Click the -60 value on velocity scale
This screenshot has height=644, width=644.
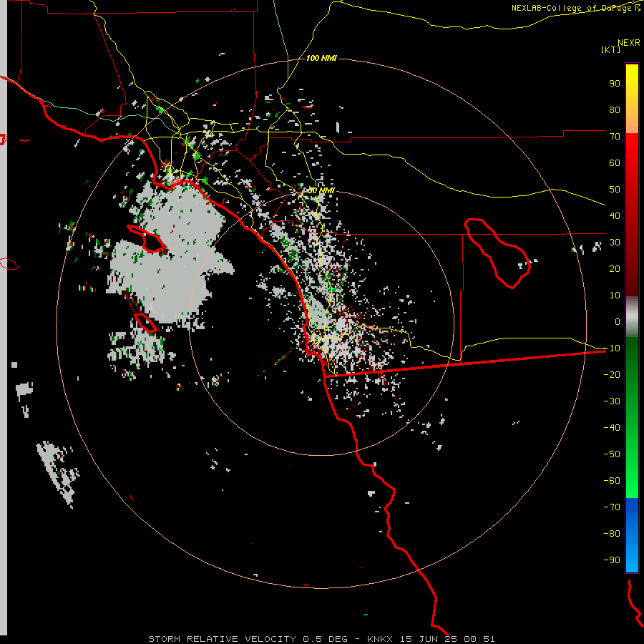612,481
